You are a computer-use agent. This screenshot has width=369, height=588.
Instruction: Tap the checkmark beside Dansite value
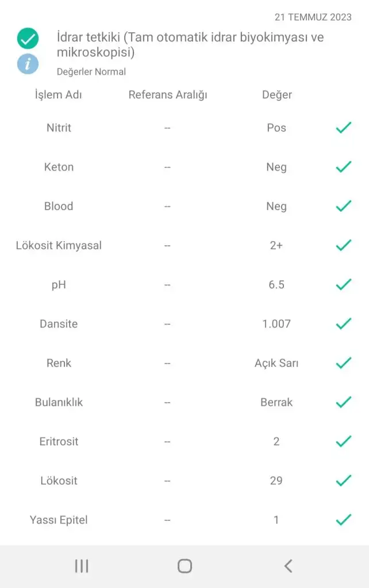pyautogui.click(x=343, y=324)
